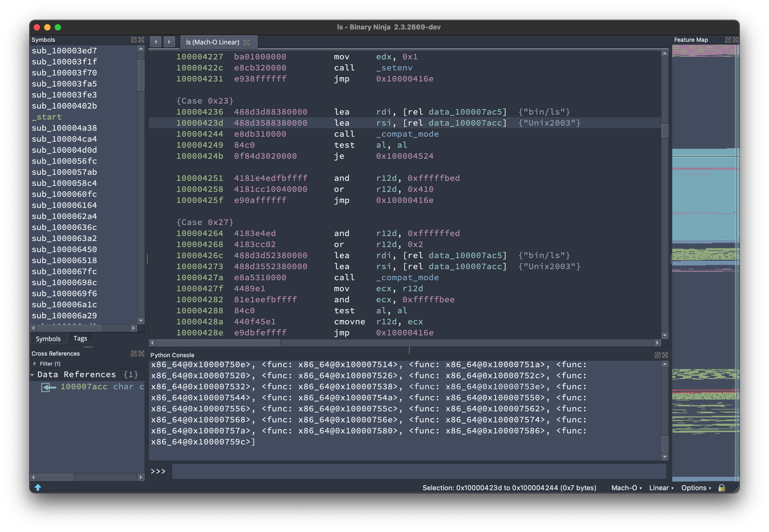The height and width of the screenshot is (532, 769).
Task: Click the forward navigation arrow button
Action: pyautogui.click(x=169, y=42)
